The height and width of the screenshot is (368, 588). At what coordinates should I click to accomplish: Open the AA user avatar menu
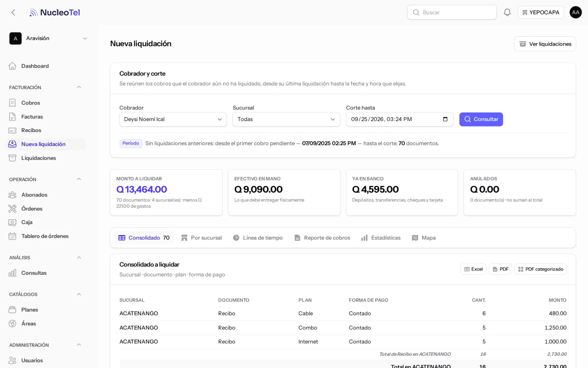tap(576, 13)
